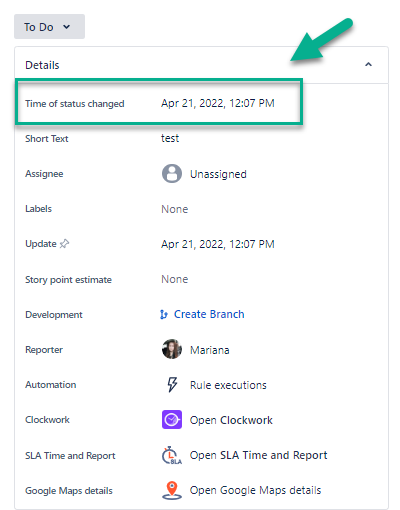Open the To Do status dropdown
400x510 pixels.
point(49,27)
